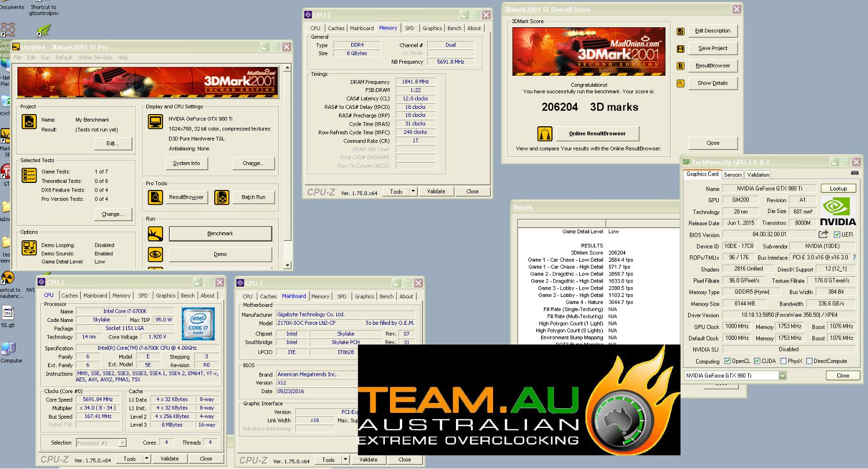Open the SS.gtl file desktop icon
868x469 pixels.
tap(8, 313)
